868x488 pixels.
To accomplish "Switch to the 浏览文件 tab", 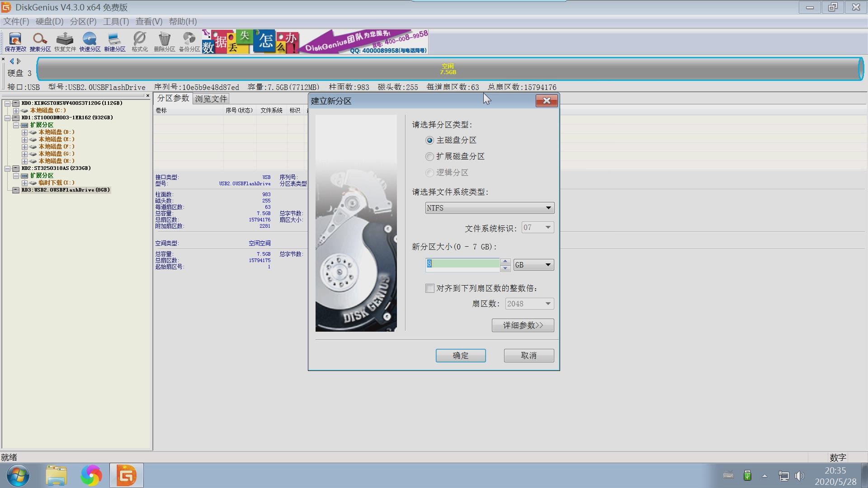I will (x=211, y=99).
